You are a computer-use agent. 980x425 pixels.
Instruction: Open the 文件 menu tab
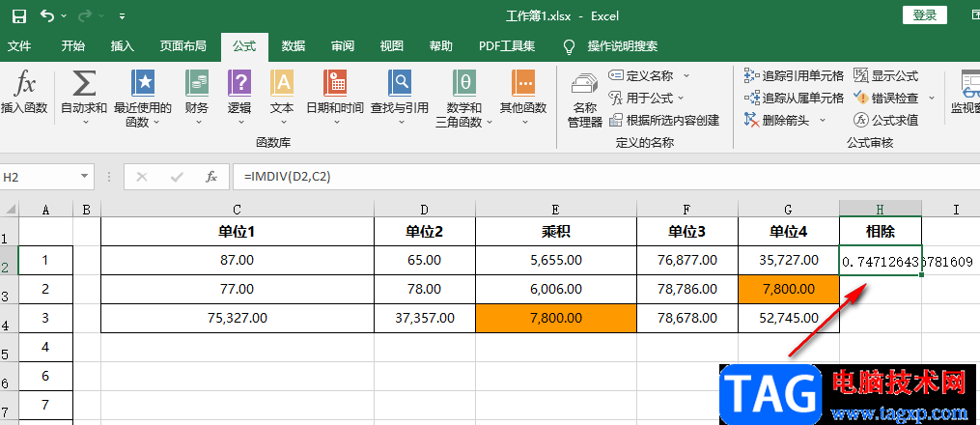(18, 46)
